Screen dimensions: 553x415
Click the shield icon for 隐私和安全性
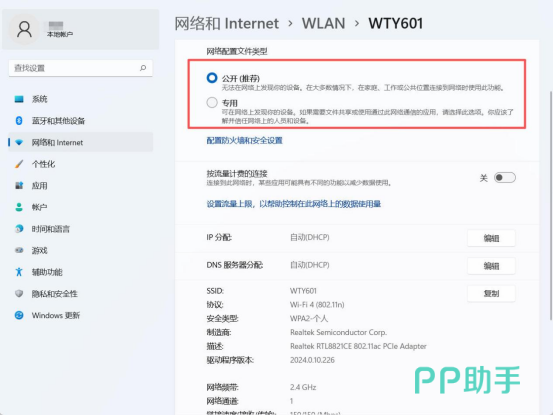[19, 293]
